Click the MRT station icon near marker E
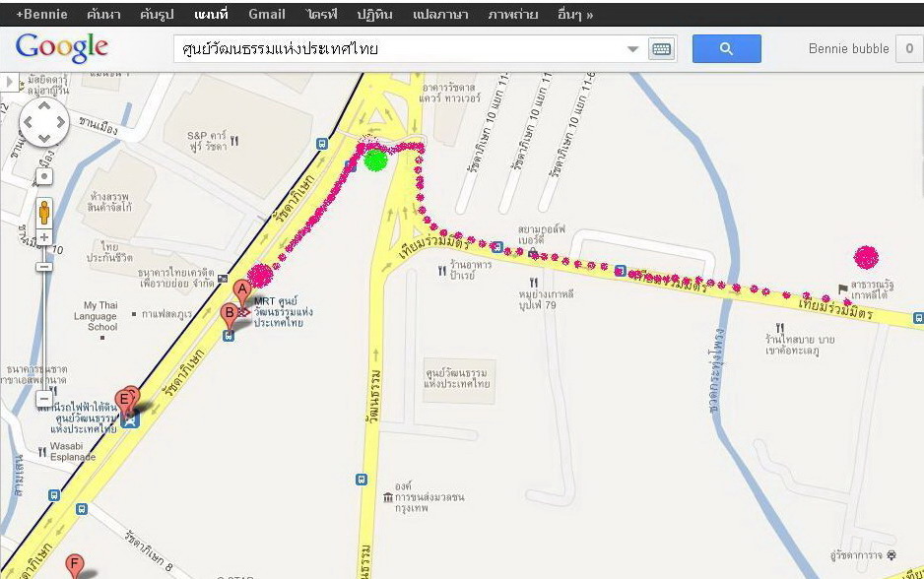Image resolution: width=924 pixels, height=579 pixels. pyautogui.click(x=130, y=419)
